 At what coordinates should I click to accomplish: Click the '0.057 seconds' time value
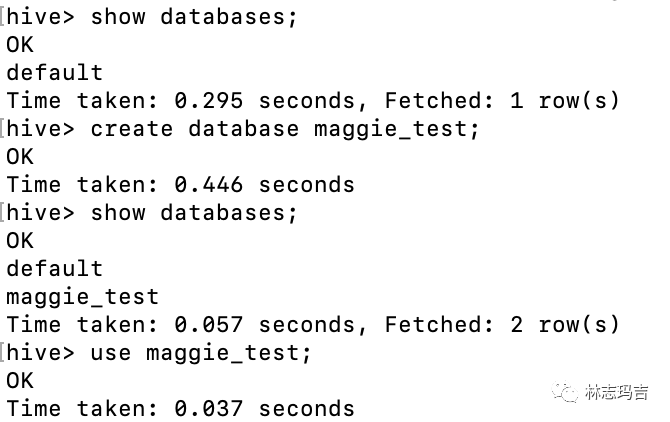point(264,325)
